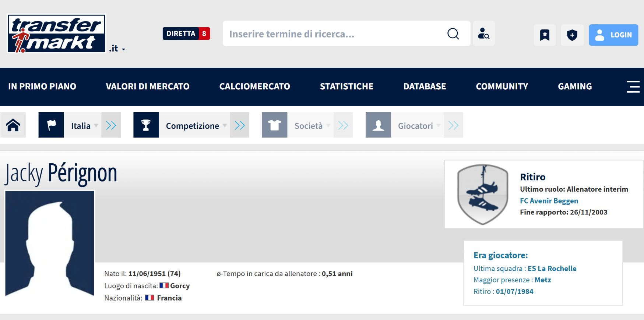Click the trophy competition icon
Screen dimensions: 644x320
[x=146, y=125]
